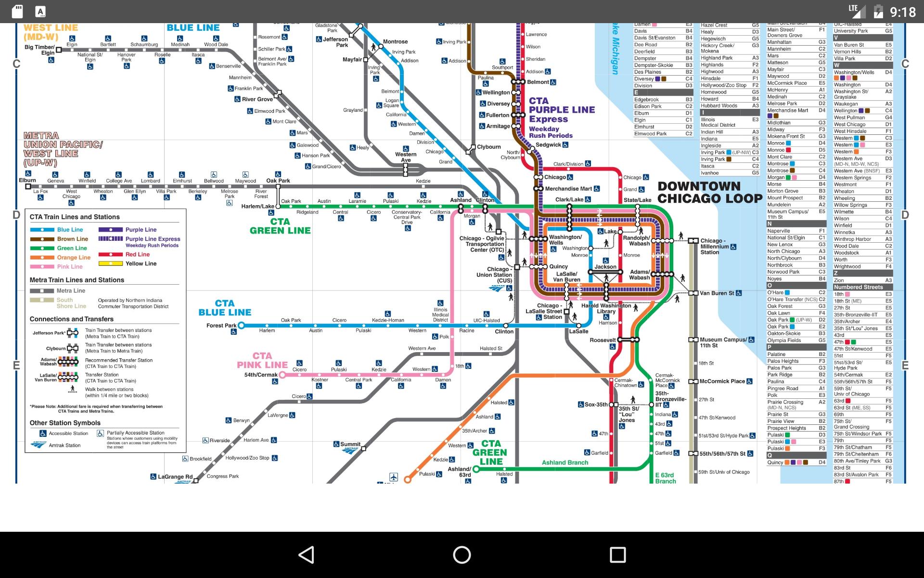This screenshot has width=924, height=578.
Task: Tap Amtrak icon at Chicago Union Station
Action: click(x=496, y=289)
